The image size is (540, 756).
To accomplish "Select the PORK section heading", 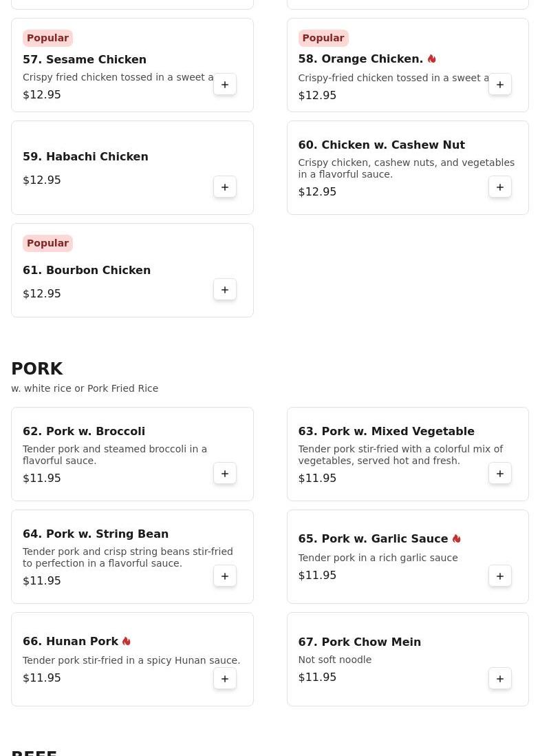I will point(36,369).
